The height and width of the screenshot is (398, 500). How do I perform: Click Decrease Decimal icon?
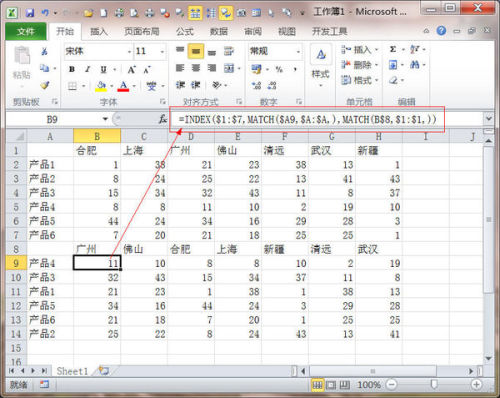click(x=272, y=85)
